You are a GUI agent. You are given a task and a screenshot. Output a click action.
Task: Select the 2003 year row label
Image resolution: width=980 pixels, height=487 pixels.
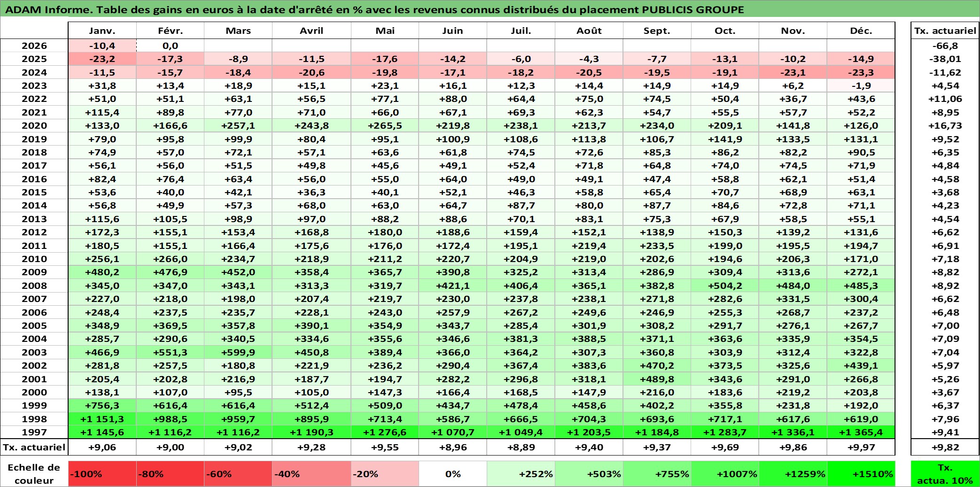34,352
